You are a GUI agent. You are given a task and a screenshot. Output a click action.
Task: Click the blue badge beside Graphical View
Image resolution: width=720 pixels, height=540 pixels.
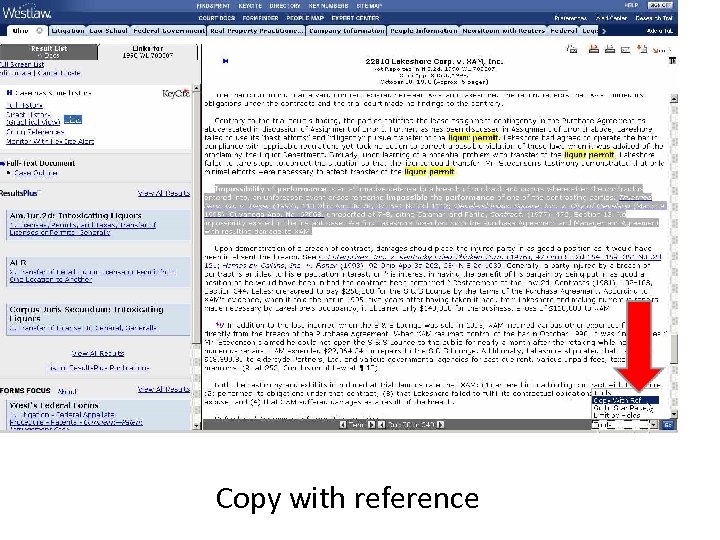pos(73,120)
